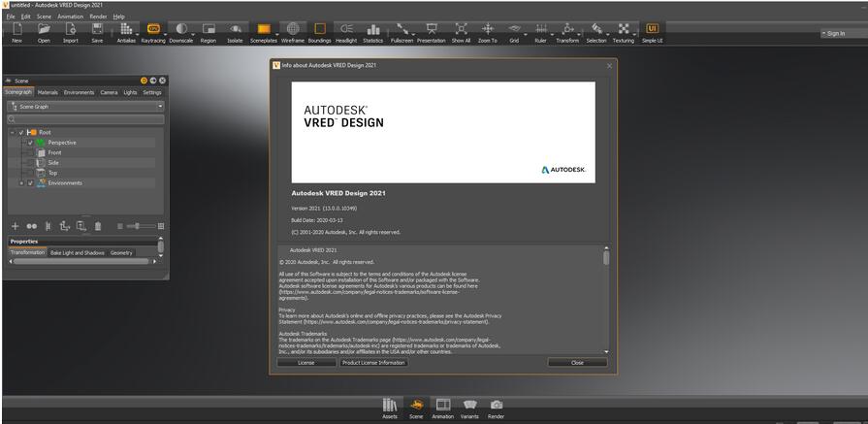Switch to the Scene panel Settings tab

coord(152,92)
